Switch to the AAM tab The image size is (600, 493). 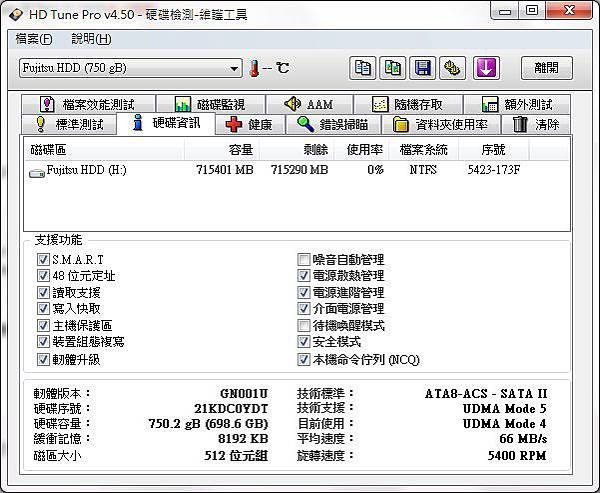click(x=309, y=104)
